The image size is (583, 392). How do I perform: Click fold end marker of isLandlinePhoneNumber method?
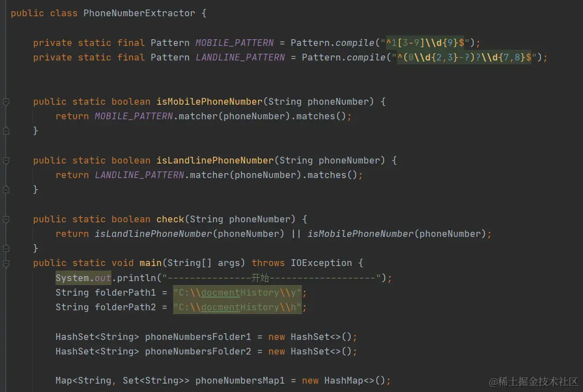(6, 189)
